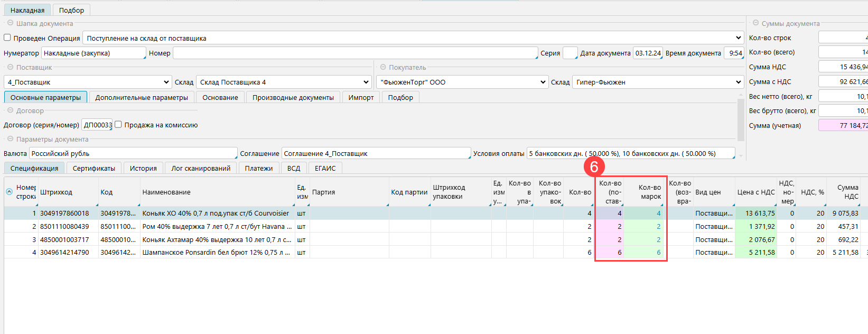Open the Дополнительные параметры tab
The width and height of the screenshot is (868, 334).
142,97
